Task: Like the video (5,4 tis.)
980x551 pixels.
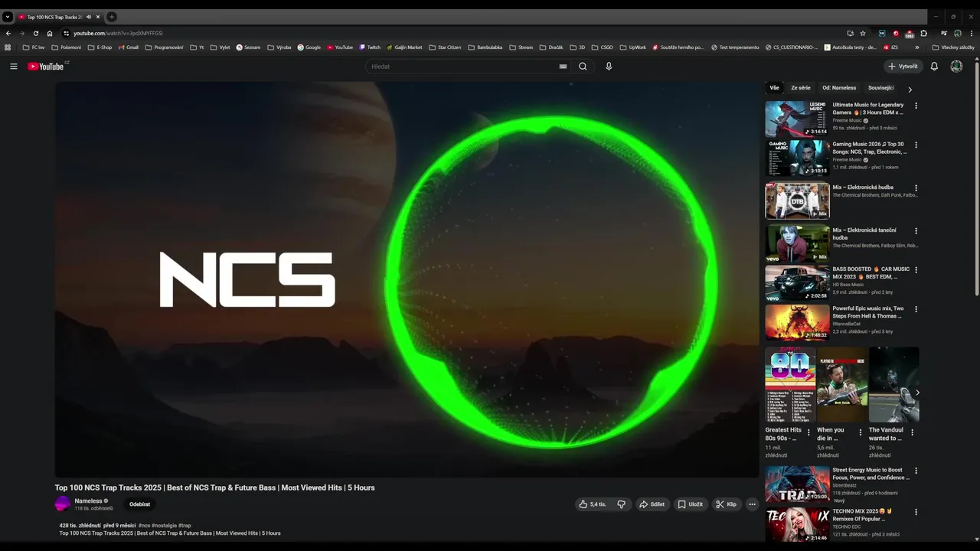Action: (593, 504)
